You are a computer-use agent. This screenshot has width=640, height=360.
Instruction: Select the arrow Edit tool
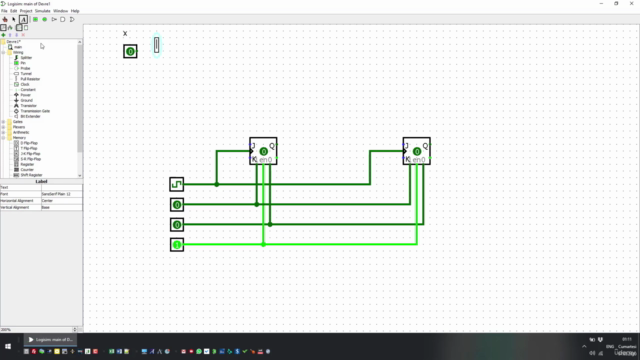point(14,19)
